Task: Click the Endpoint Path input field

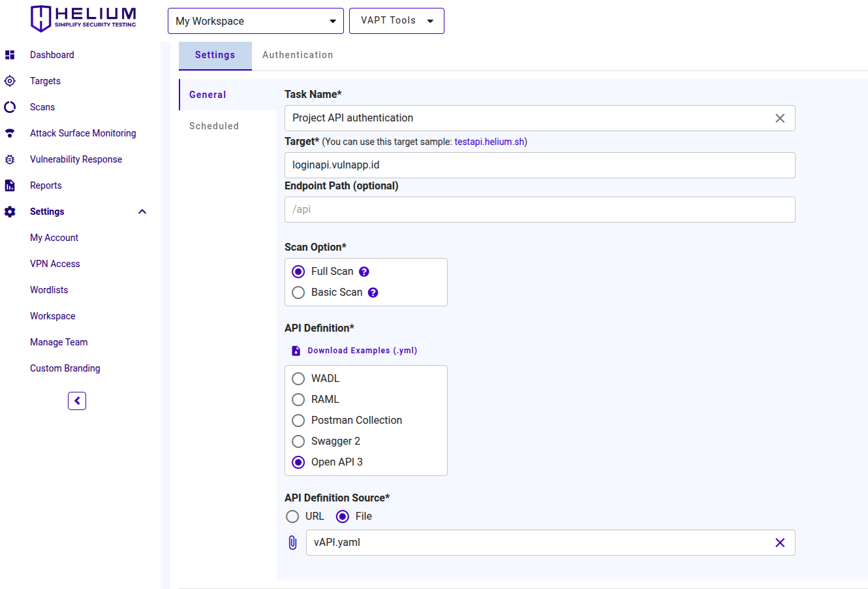Action: point(539,210)
